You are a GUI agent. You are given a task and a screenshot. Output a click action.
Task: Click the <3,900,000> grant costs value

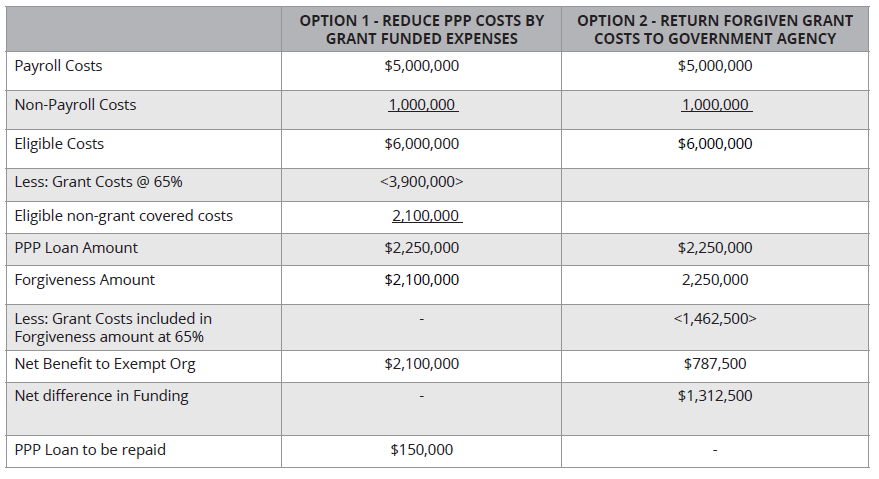pos(421,182)
